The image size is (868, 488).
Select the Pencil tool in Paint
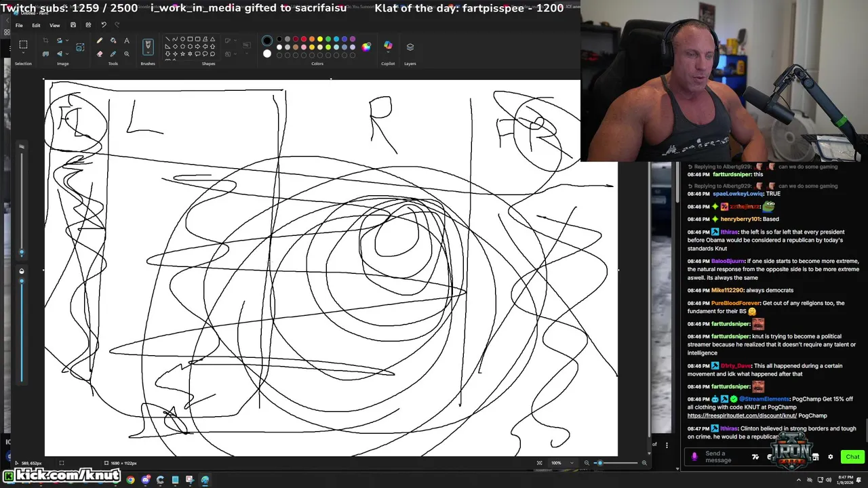click(x=100, y=41)
